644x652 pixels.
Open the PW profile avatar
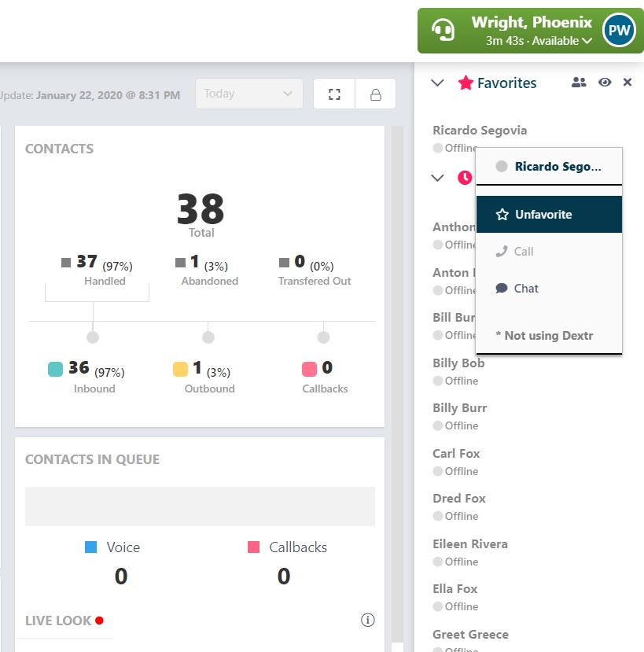coord(619,30)
